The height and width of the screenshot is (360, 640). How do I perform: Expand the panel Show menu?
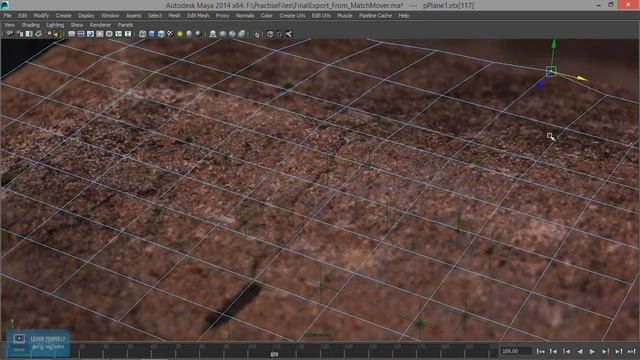coord(77,25)
